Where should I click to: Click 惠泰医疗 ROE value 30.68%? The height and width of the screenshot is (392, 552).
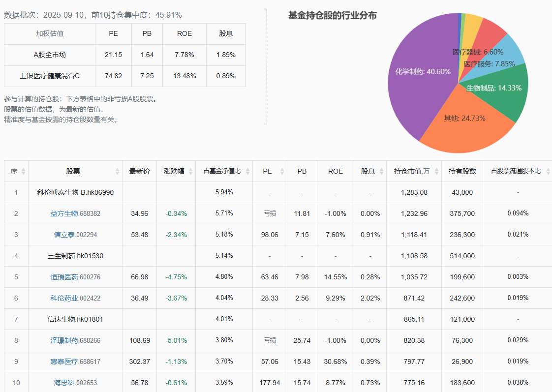335,362
